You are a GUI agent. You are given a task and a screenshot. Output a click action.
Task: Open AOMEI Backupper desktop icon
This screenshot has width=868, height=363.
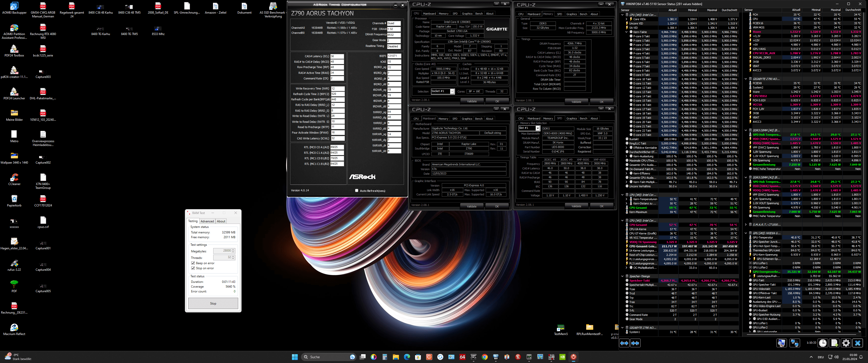pos(14,6)
